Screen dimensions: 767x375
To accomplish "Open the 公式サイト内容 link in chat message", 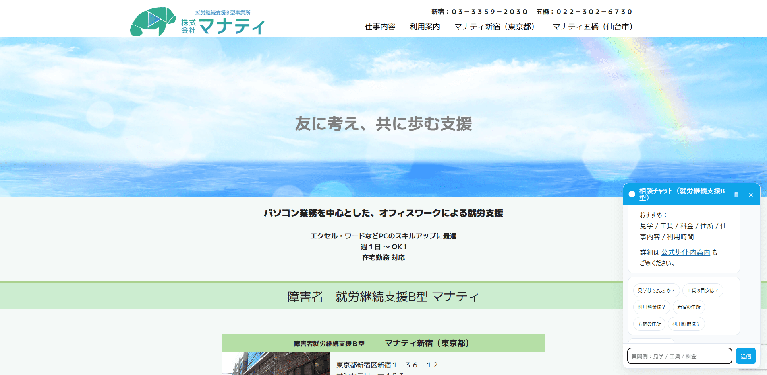I will tap(685, 252).
